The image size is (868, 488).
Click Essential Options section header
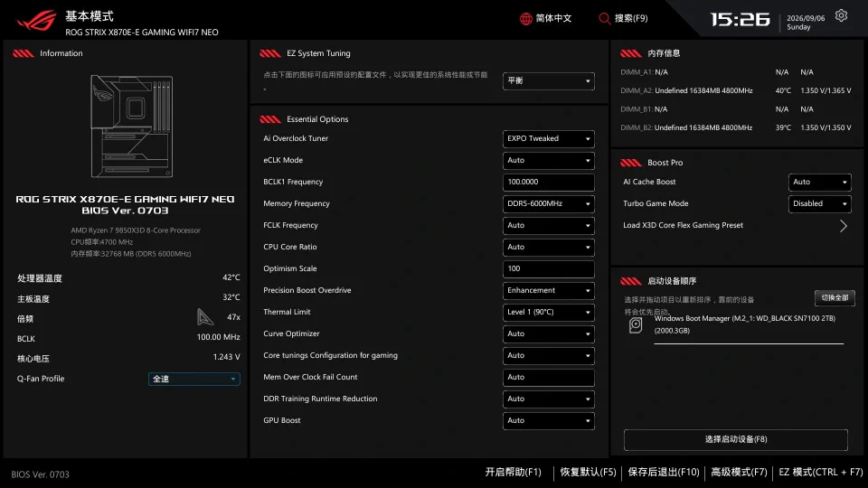[x=317, y=119]
